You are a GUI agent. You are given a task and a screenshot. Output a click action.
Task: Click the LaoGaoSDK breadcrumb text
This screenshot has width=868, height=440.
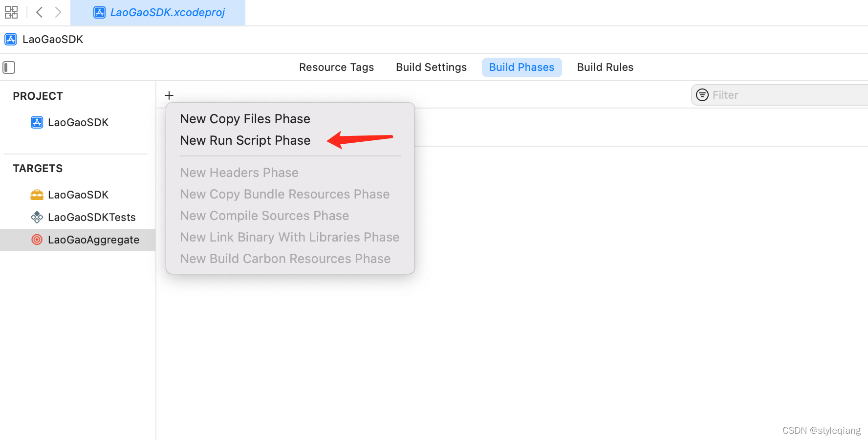[53, 39]
